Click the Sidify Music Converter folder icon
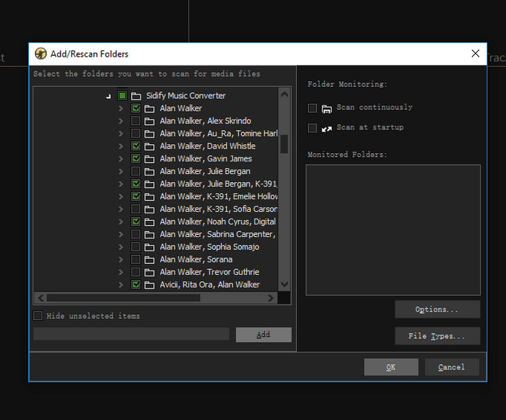506x420 pixels. (x=136, y=96)
